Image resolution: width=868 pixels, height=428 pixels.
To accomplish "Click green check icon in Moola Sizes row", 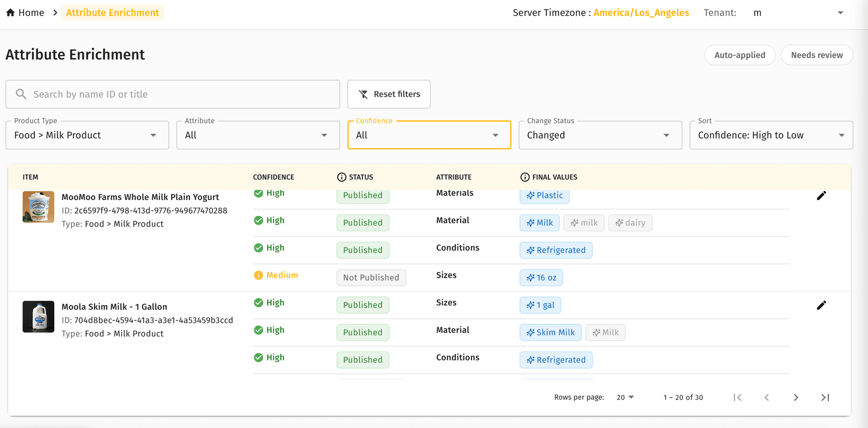I will point(258,303).
